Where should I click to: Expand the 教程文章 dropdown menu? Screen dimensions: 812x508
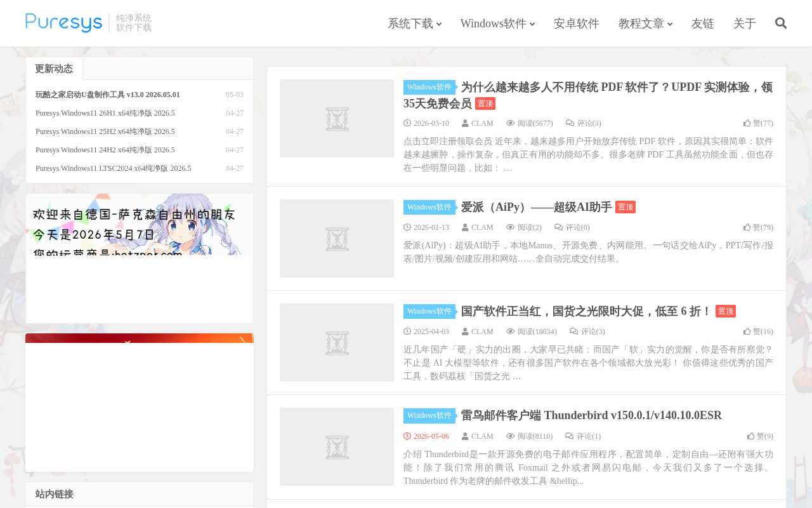645,23
